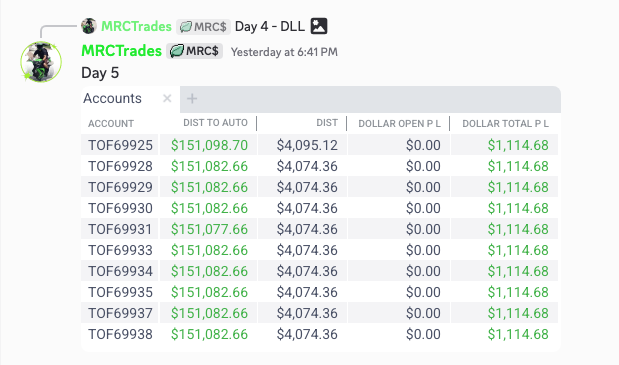Click the small reply avatar beside MRCTrades
Screen dimensions: 619x365
point(89,26)
